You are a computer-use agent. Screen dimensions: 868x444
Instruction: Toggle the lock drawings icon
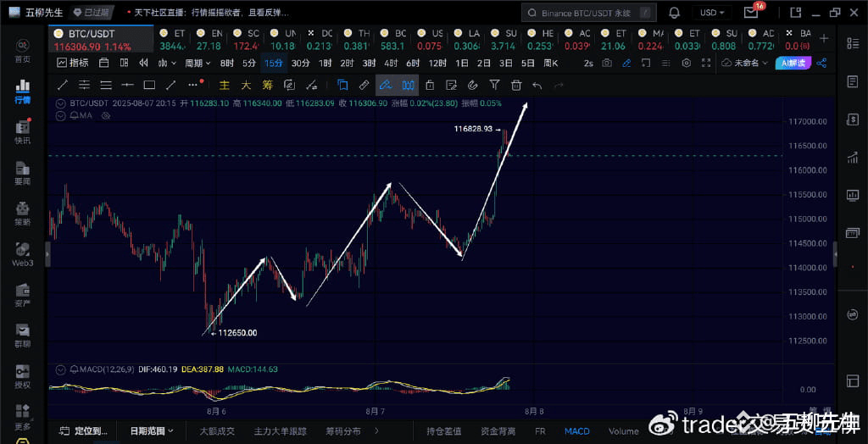click(430, 85)
